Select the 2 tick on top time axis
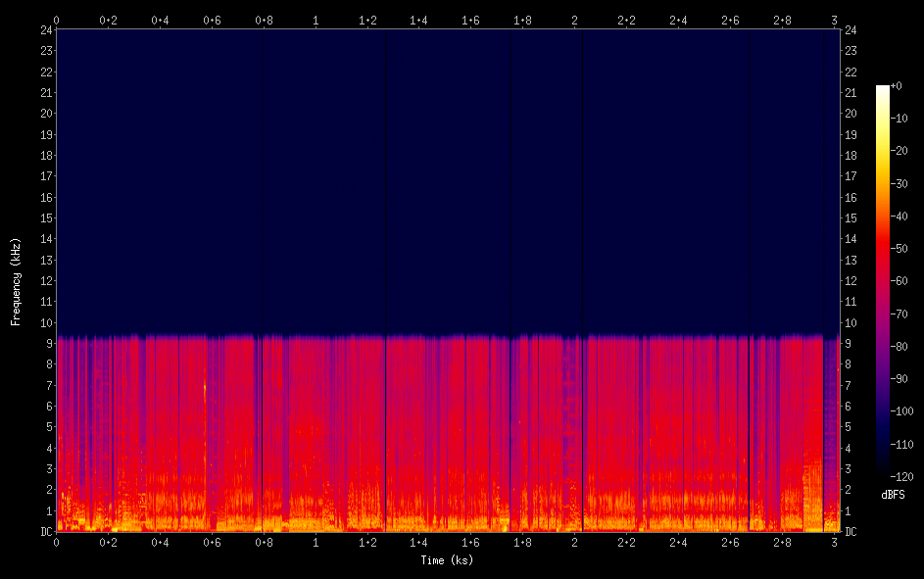 tap(575, 20)
